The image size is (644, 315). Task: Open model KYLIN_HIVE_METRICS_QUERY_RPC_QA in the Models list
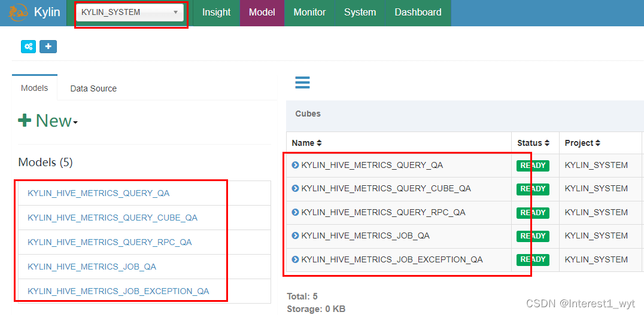[x=110, y=243]
